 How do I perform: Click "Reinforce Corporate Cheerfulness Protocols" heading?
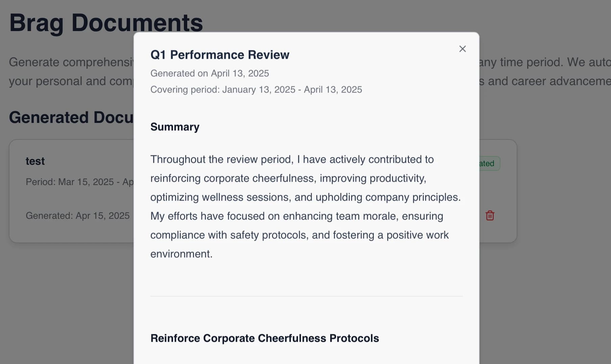(264, 338)
